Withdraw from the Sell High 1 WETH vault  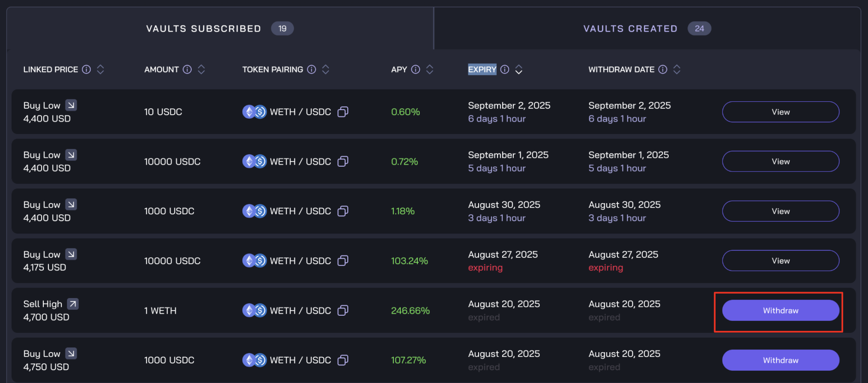[780, 310]
